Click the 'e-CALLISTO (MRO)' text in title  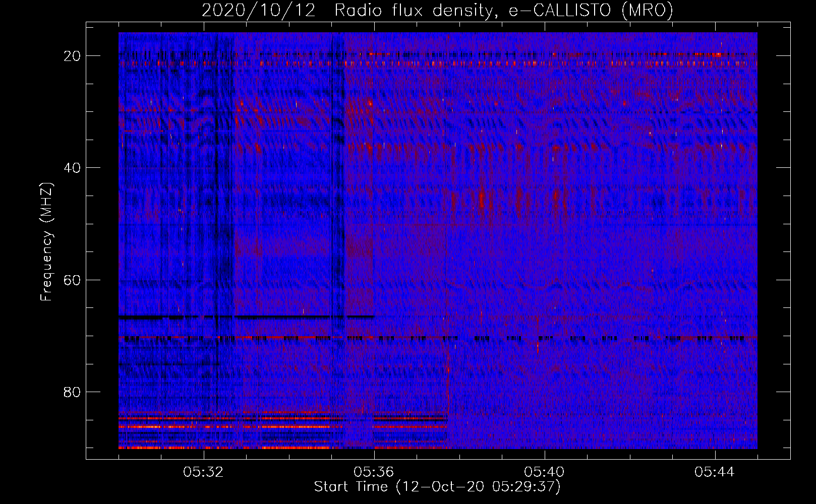click(x=591, y=11)
